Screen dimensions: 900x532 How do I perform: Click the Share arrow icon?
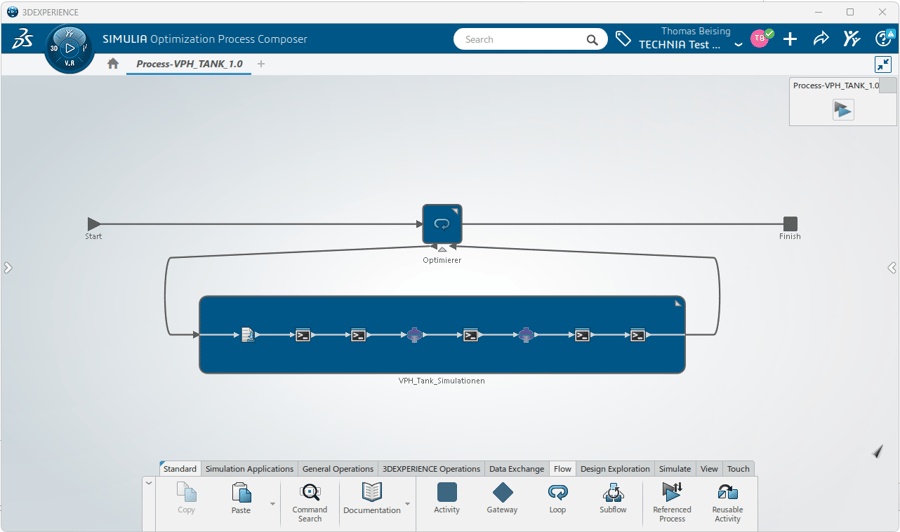(x=821, y=39)
